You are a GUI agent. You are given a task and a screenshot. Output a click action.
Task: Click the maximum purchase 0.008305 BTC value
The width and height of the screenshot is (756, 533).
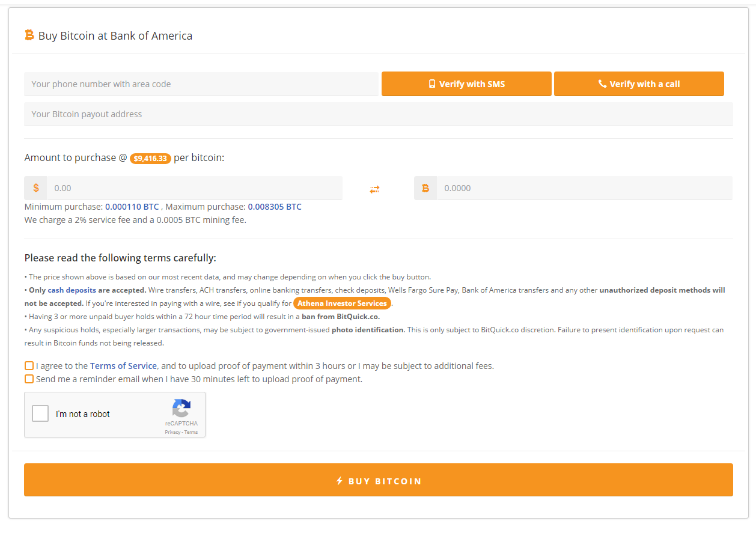point(275,207)
